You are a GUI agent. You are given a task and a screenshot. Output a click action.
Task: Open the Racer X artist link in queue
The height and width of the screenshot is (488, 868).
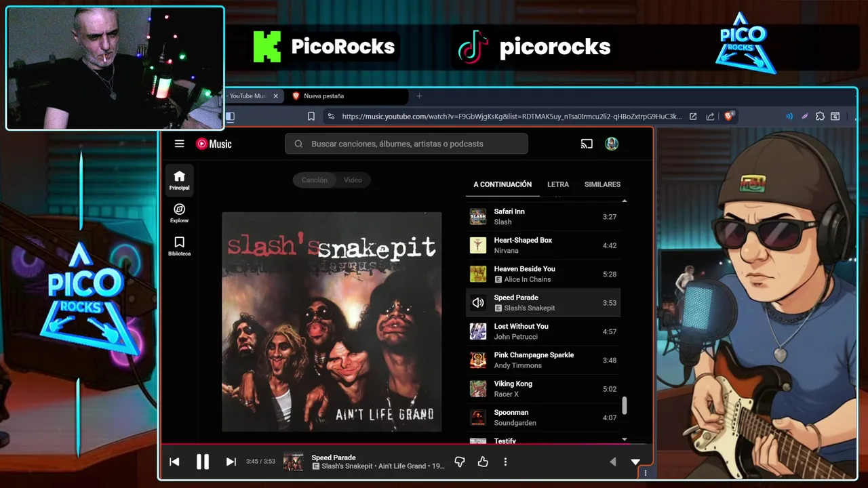[506, 394]
